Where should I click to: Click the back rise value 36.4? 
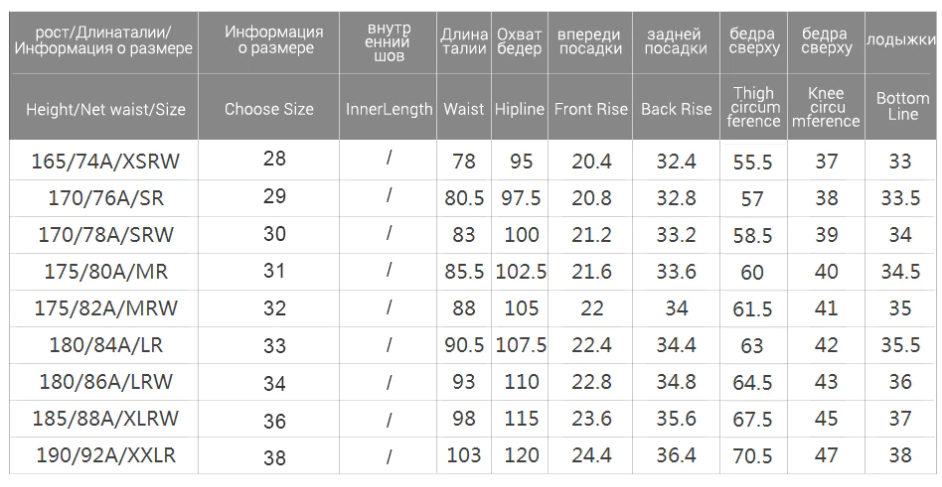tap(676, 455)
